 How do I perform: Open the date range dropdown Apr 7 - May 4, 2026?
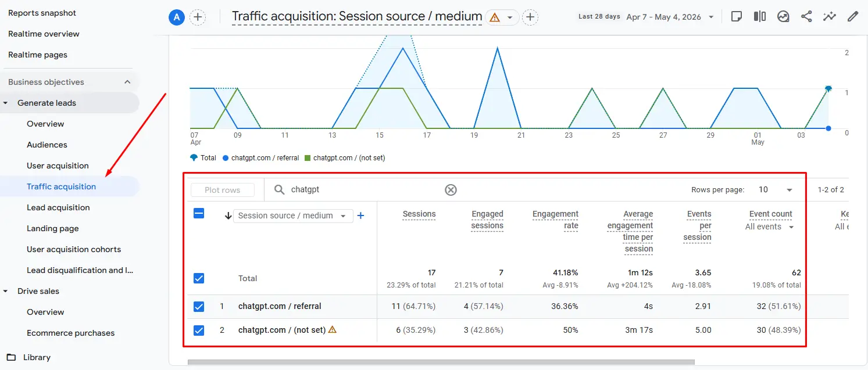[x=670, y=17]
